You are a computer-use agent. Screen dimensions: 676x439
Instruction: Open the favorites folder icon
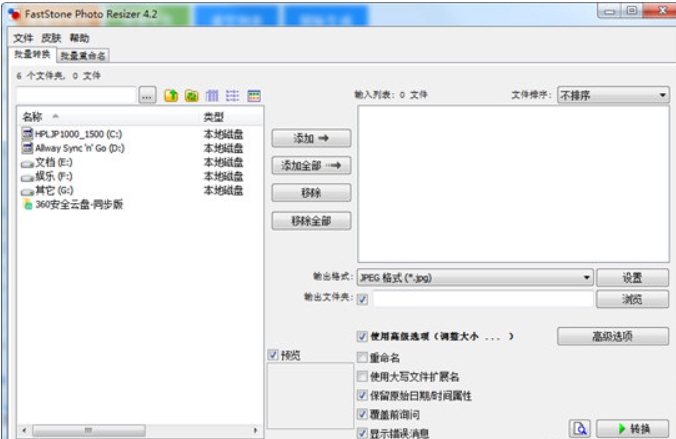(191, 95)
